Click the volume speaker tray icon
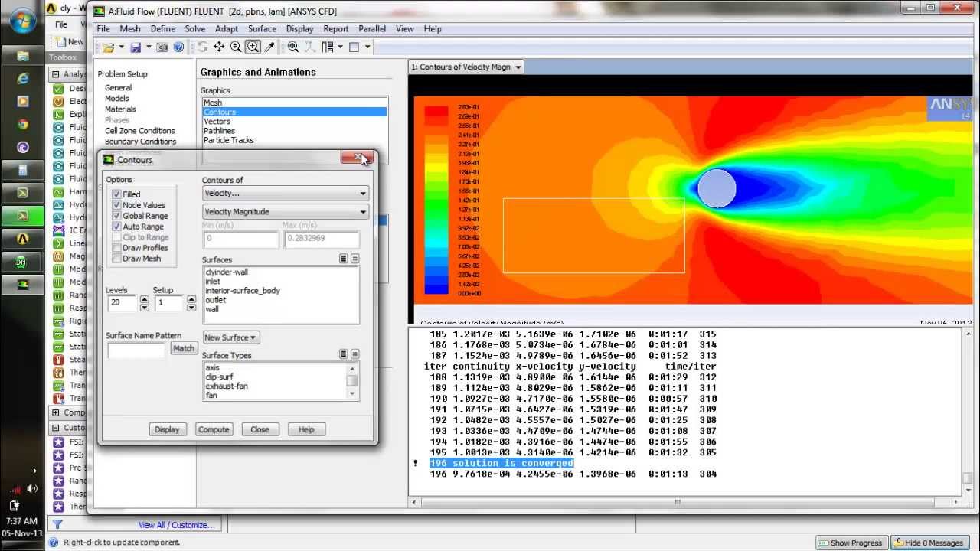 pyautogui.click(x=31, y=488)
